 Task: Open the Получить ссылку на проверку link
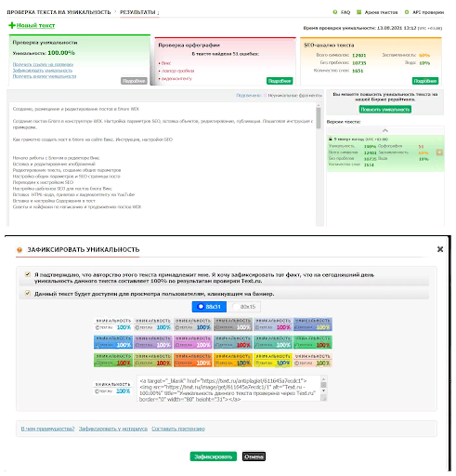pos(43,64)
